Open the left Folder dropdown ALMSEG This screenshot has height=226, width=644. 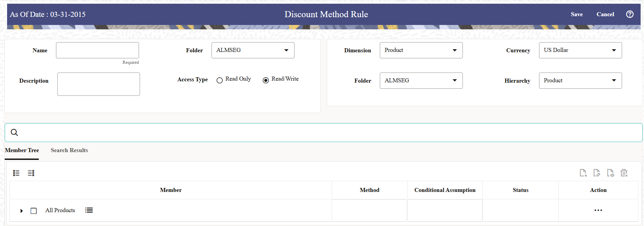tap(253, 50)
